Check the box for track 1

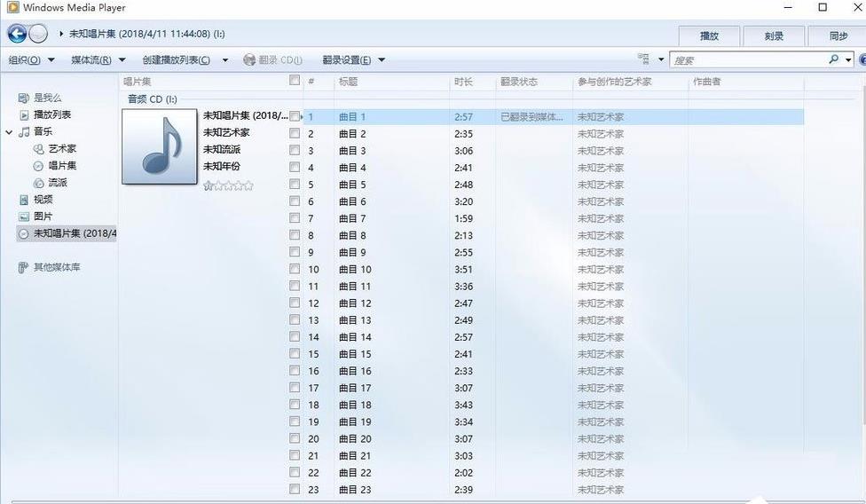click(295, 116)
